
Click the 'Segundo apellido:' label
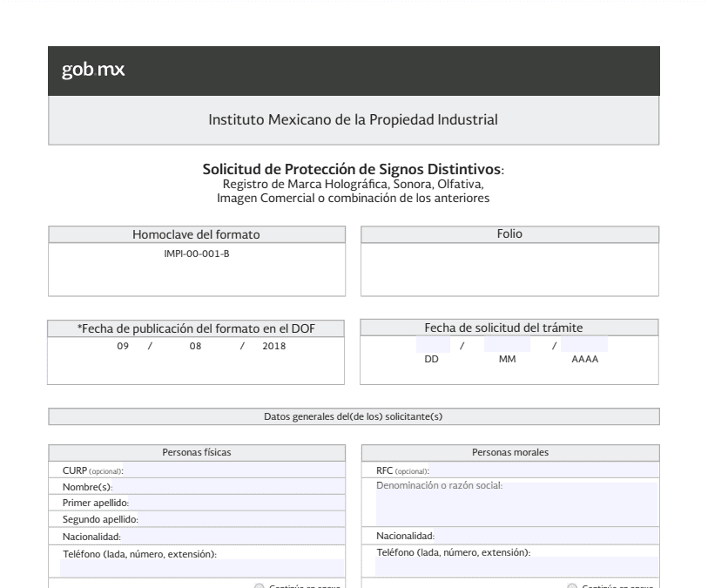pyautogui.click(x=100, y=519)
